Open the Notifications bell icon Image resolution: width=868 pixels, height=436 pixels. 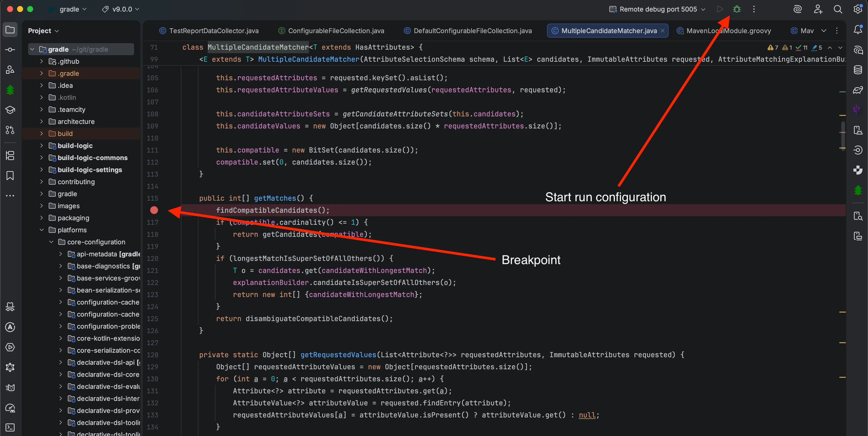(x=857, y=30)
